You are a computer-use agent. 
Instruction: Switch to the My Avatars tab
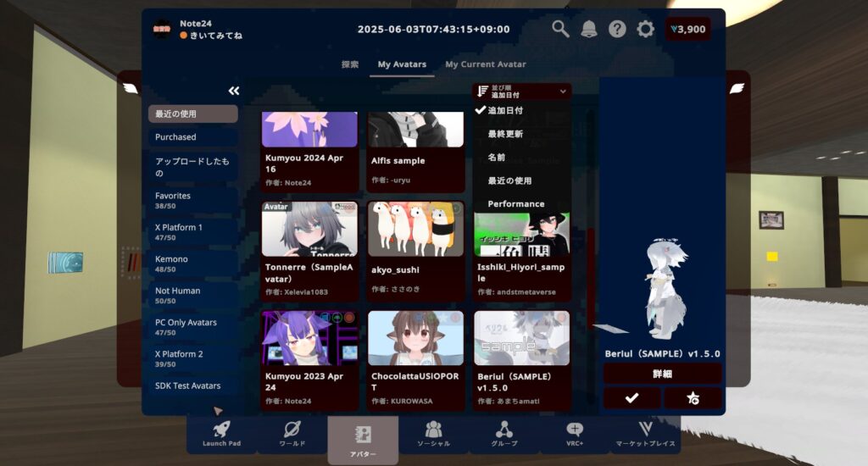click(402, 64)
